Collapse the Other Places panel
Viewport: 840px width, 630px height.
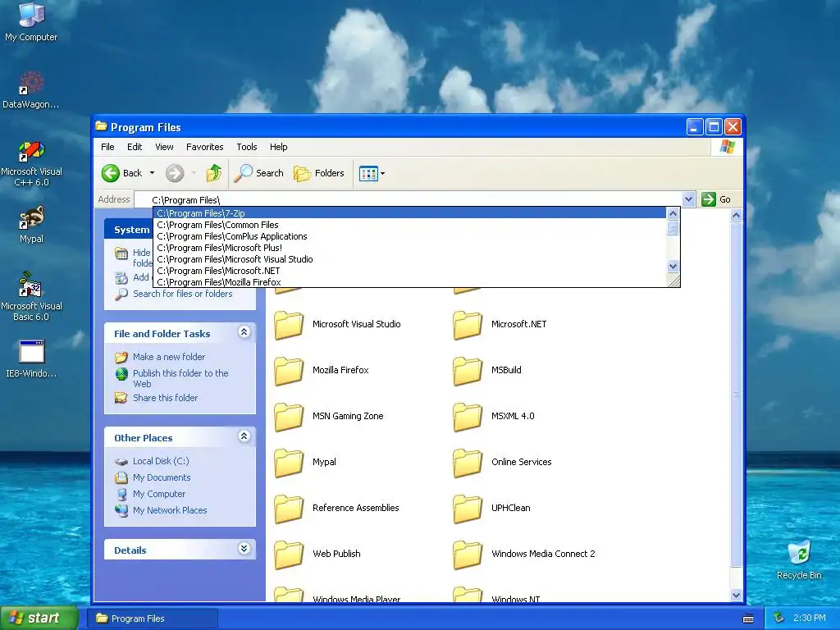pyautogui.click(x=244, y=436)
